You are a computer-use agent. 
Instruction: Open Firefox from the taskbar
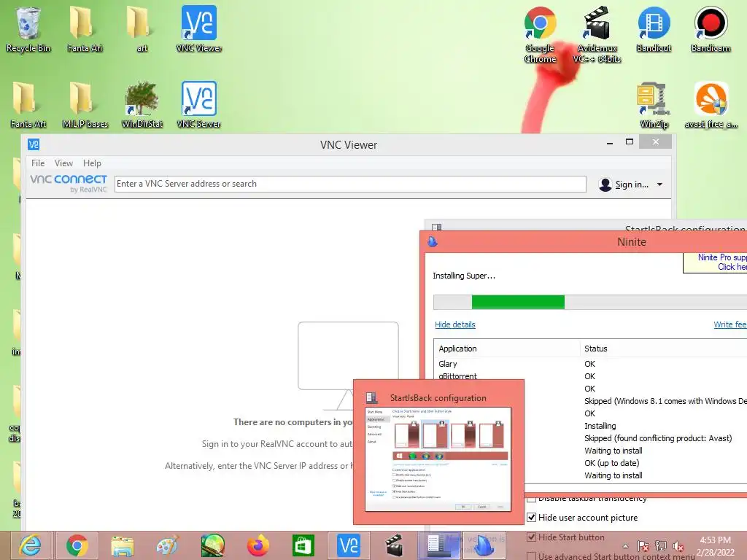click(x=258, y=545)
